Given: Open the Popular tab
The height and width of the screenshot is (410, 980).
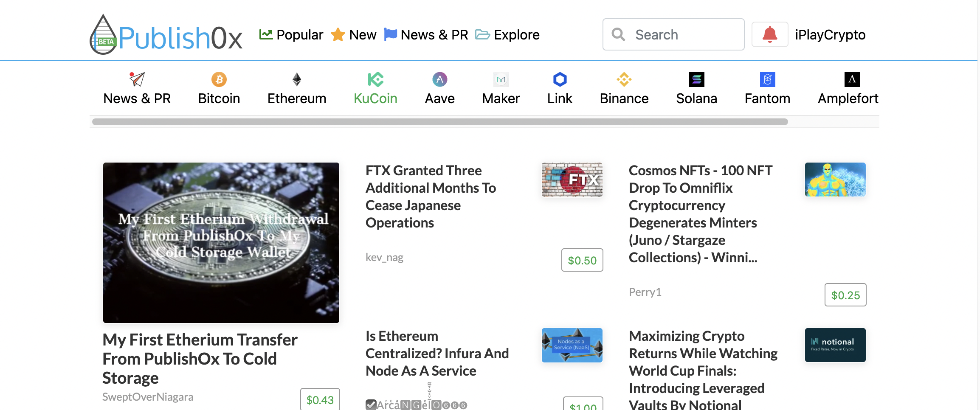Looking at the screenshot, I should [x=291, y=35].
